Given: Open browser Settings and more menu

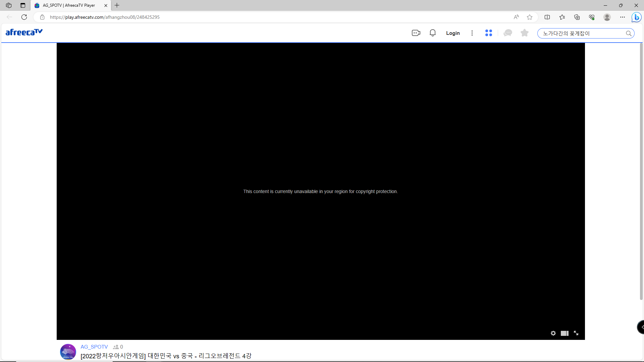Looking at the screenshot, I should point(623,17).
